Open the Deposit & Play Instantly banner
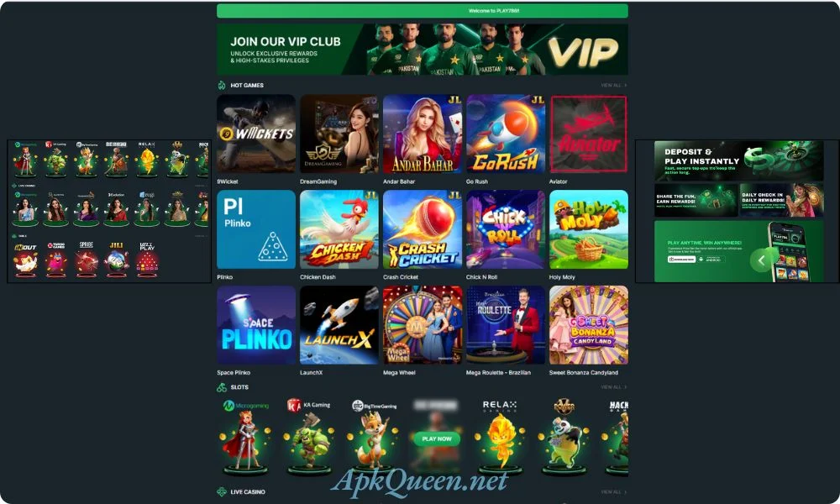Viewport: 840px width, 504px height. pos(738,160)
